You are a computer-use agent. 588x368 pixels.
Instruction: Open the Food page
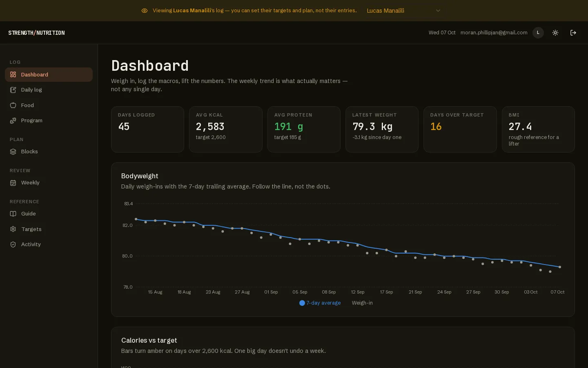click(49, 105)
